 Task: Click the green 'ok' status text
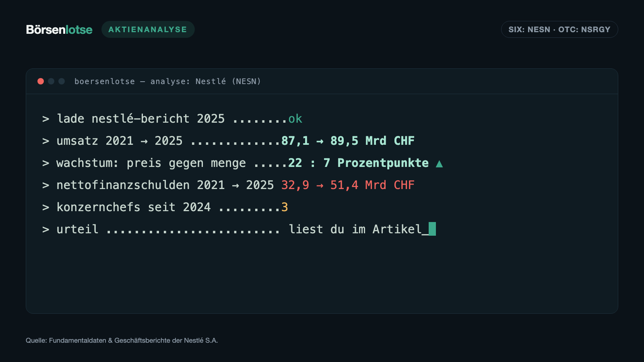coord(295,119)
